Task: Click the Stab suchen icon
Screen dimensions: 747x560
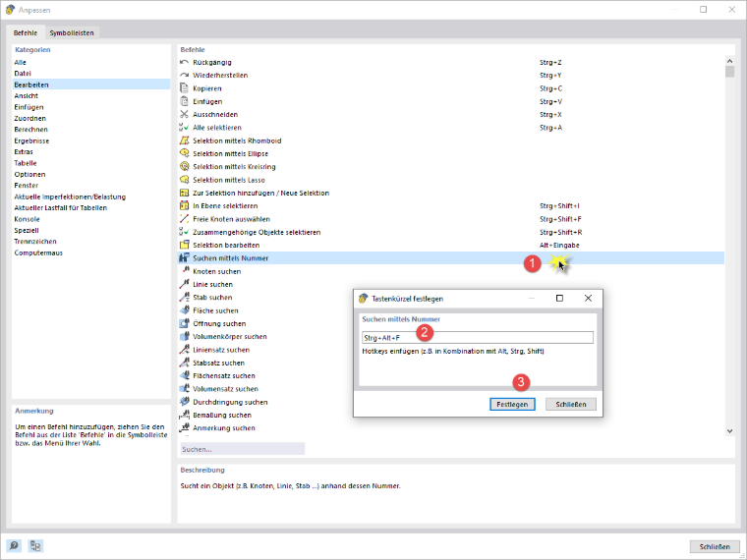Action: click(185, 297)
